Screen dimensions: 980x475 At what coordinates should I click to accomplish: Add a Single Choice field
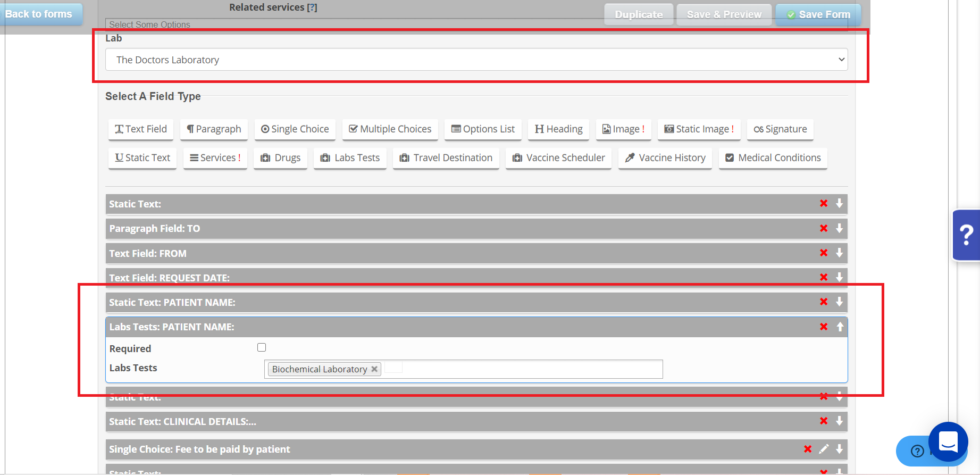click(295, 129)
